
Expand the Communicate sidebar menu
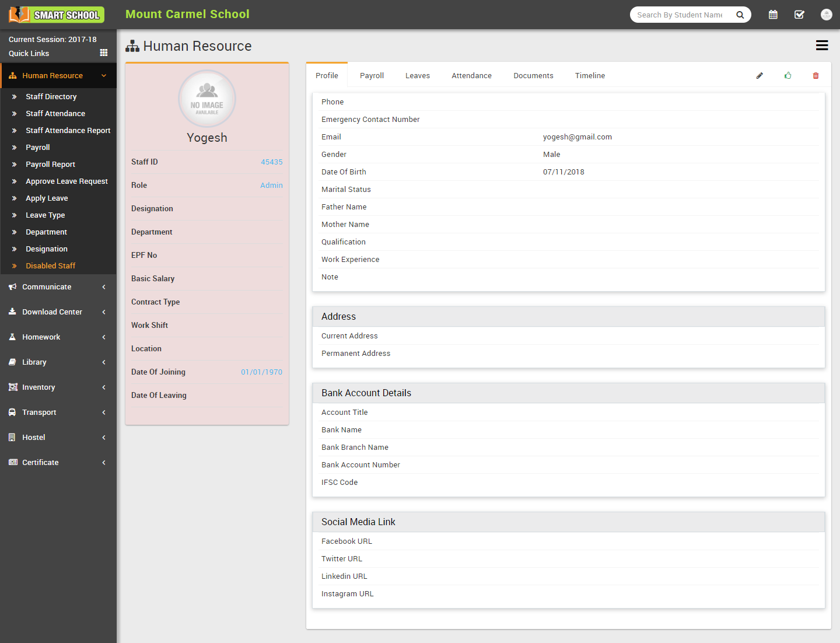[47, 287]
